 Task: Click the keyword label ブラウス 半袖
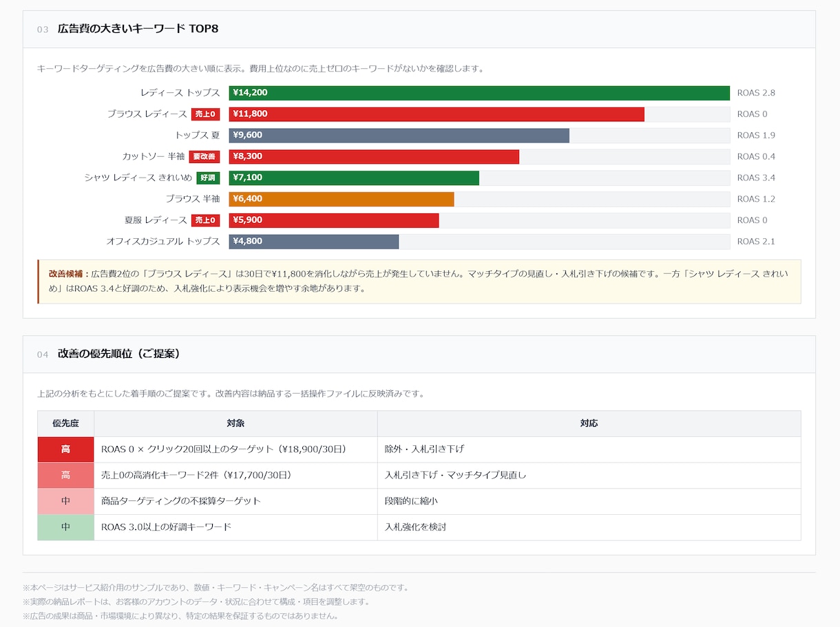[193, 200]
